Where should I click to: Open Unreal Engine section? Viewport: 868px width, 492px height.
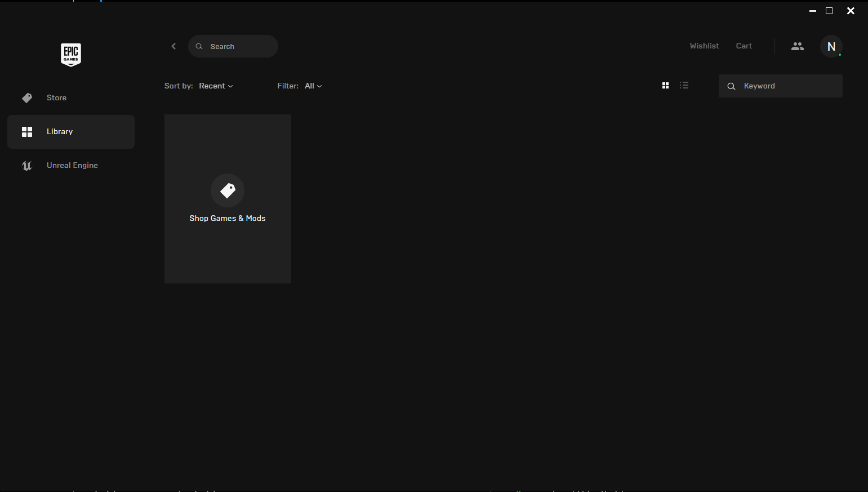tap(71, 166)
